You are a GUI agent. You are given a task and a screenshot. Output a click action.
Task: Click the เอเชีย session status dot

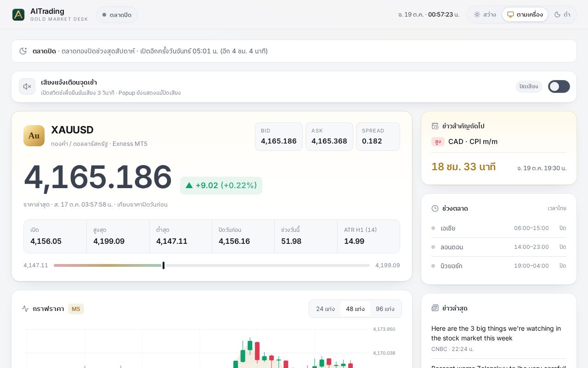pyautogui.click(x=433, y=228)
